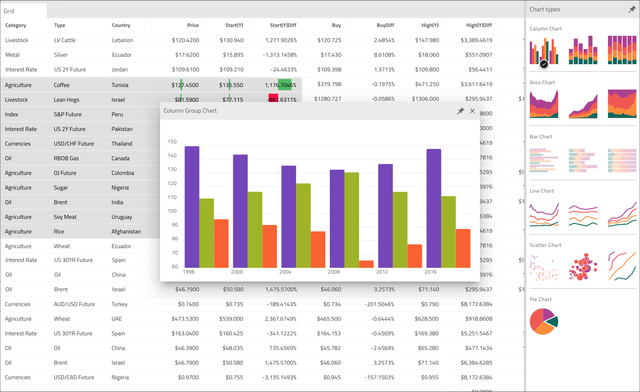Select the Silver type cell
Image resolution: width=640 pixels, height=392 pixels.
[61, 55]
